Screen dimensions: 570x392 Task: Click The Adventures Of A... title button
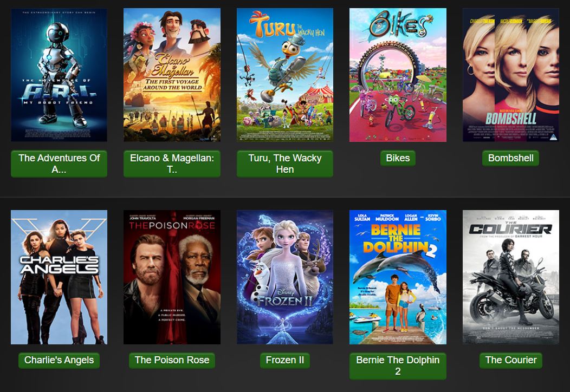(x=59, y=164)
